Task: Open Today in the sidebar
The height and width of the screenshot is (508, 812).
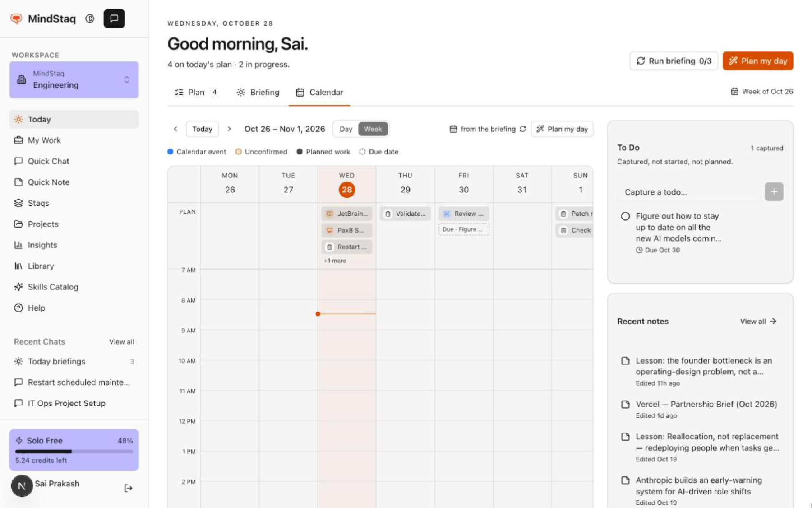Action: coord(74,119)
